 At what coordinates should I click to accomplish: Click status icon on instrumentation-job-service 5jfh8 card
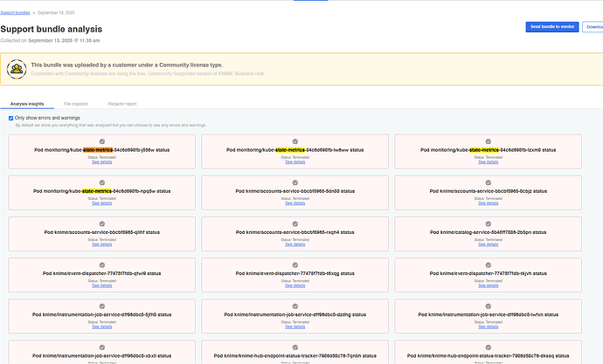pyautogui.click(x=102, y=306)
